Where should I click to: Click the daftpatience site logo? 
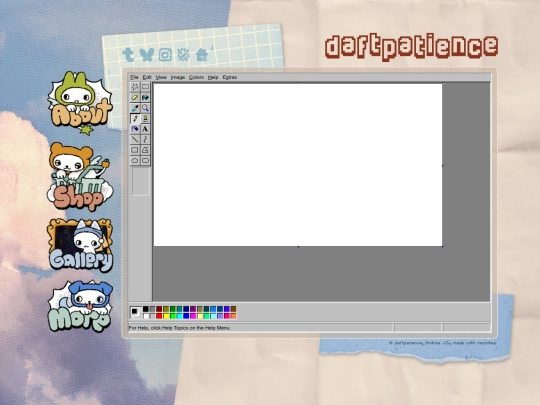(x=412, y=47)
